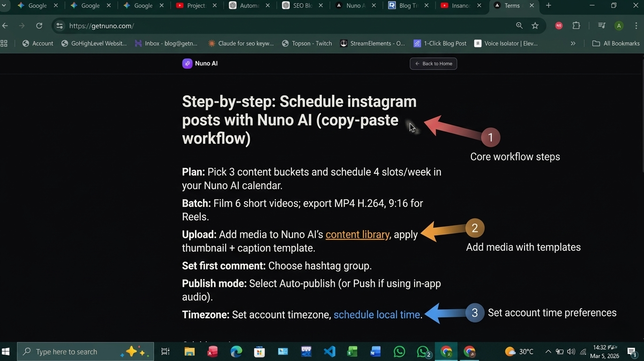Bookmark this page with the star icon

pos(535,26)
